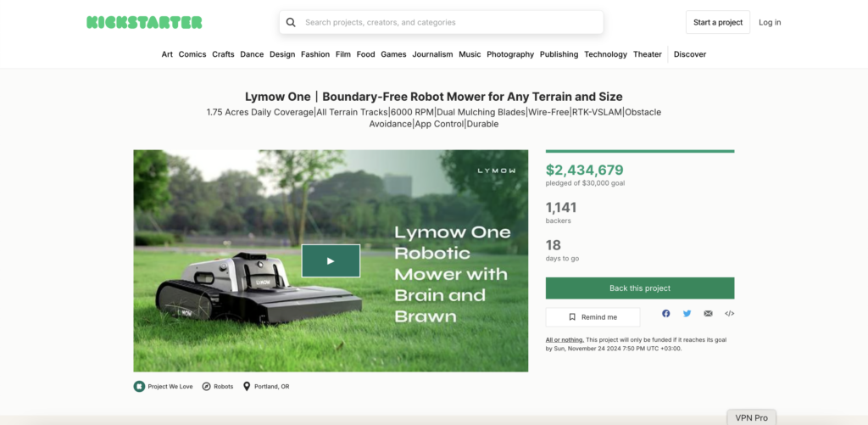Screen dimensions: 868x425
Task: Click the LYMOW logo in video corner
Action: [497, 171]
